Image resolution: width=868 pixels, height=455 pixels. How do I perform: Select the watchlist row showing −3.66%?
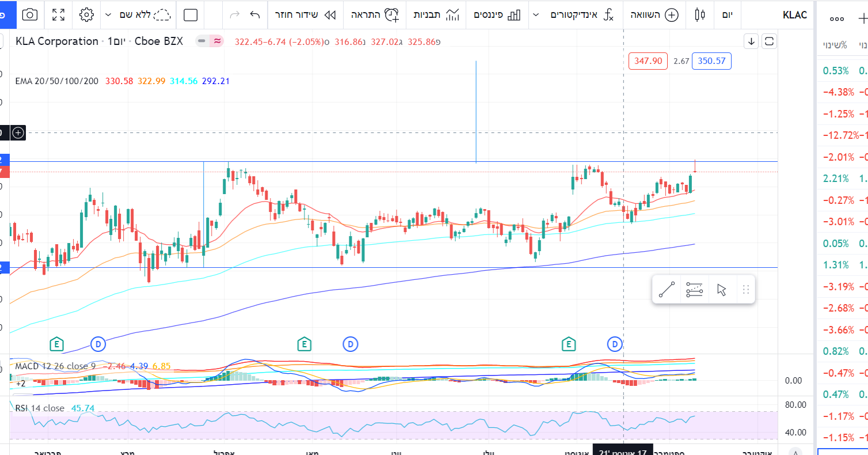(843, 330)
